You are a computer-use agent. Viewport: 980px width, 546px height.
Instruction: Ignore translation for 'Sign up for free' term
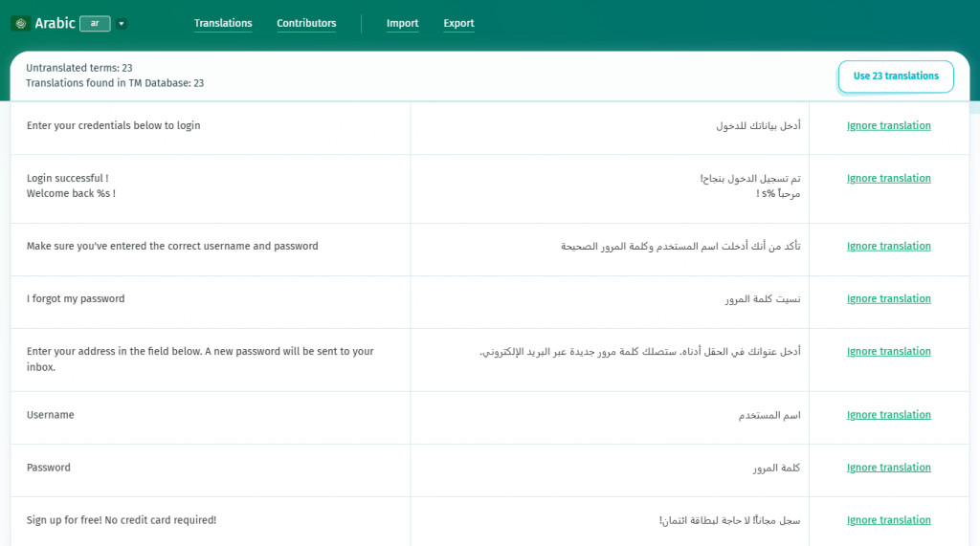(888, 520)
